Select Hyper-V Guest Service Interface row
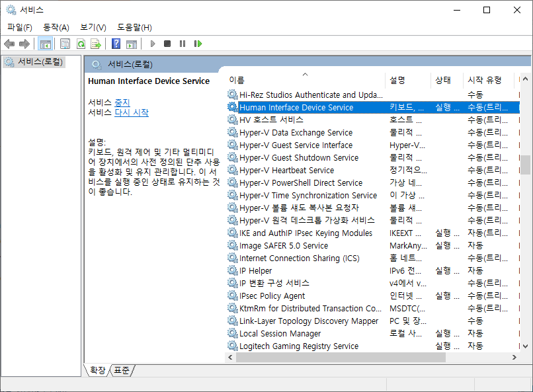533x392 pixels. click(x=373, y=145)
